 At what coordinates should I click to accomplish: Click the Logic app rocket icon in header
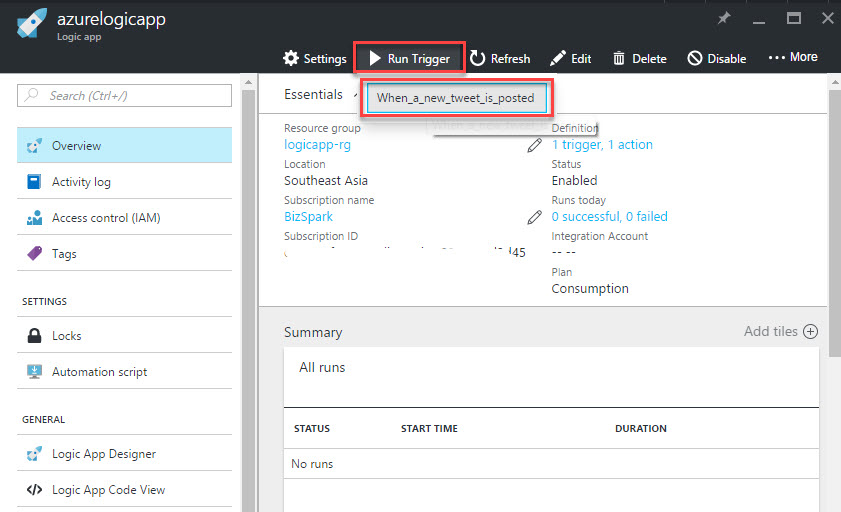31,24
